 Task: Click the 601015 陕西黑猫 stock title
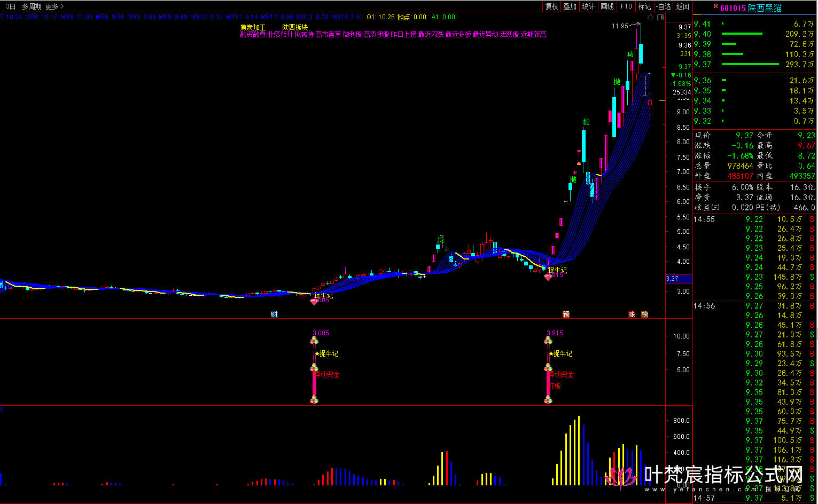pos(751,8)
